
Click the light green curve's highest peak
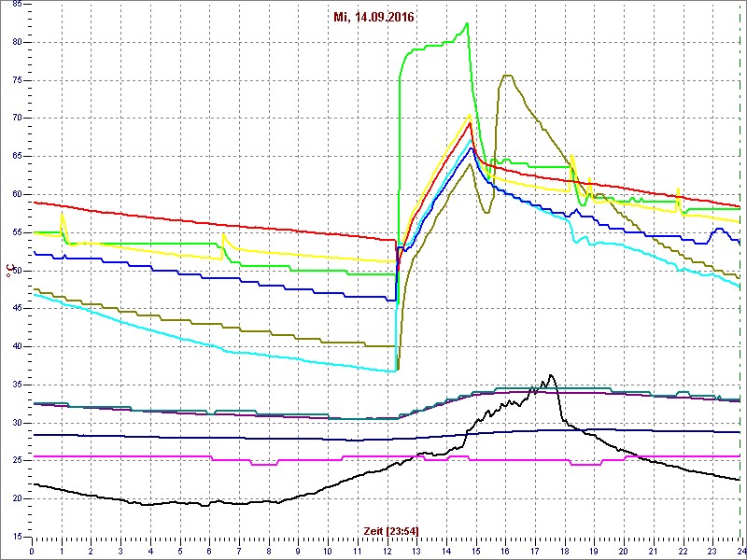pyautogui.click(x=467, y=23)
